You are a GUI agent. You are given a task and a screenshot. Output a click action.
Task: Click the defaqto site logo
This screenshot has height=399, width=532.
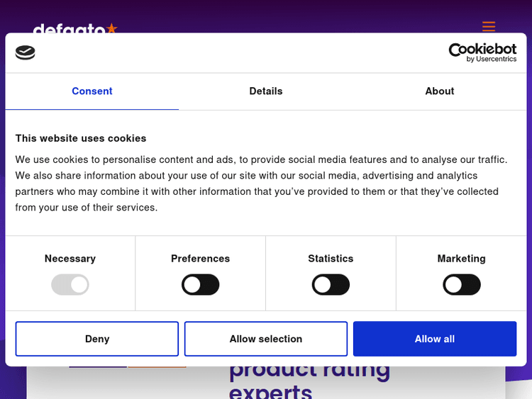coord(75,28)
